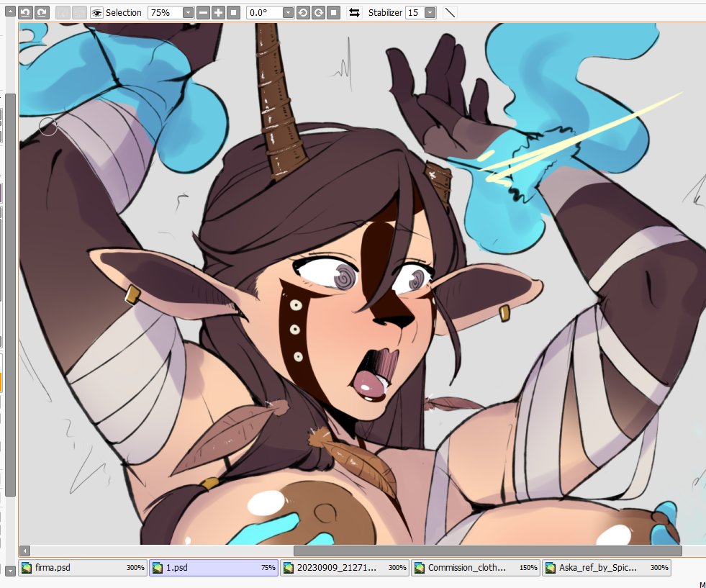Select the 20230909_21271 document tab
Screen dimensions: 706x588
click(x=344, y=568)
